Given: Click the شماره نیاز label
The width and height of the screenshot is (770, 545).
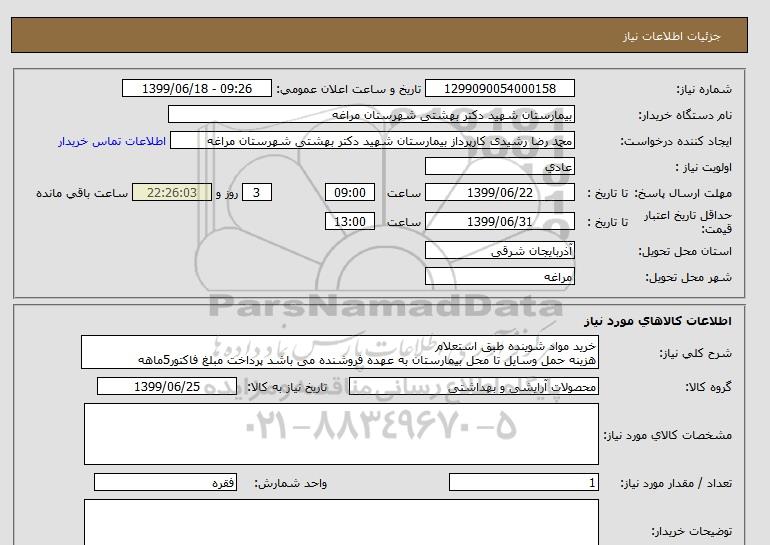Looking at the screenshot, I should pyautogui.click(x=704, y=89).
